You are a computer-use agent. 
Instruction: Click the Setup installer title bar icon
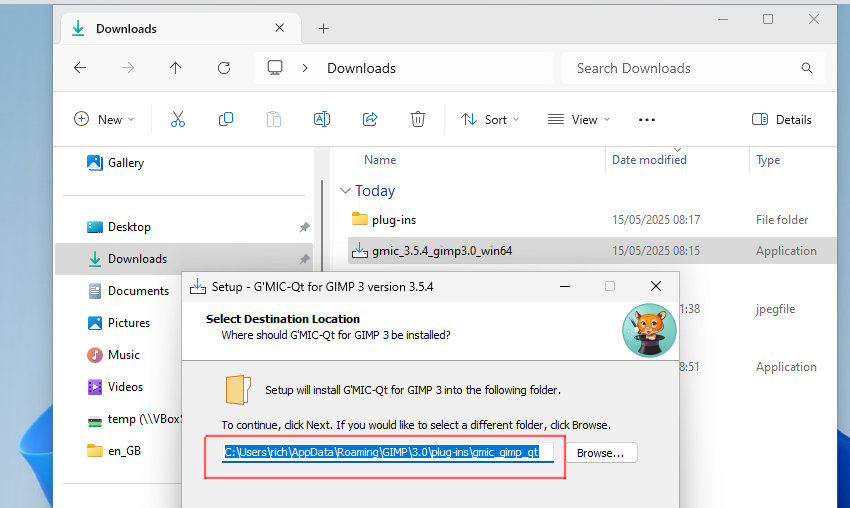pos(198,287)
